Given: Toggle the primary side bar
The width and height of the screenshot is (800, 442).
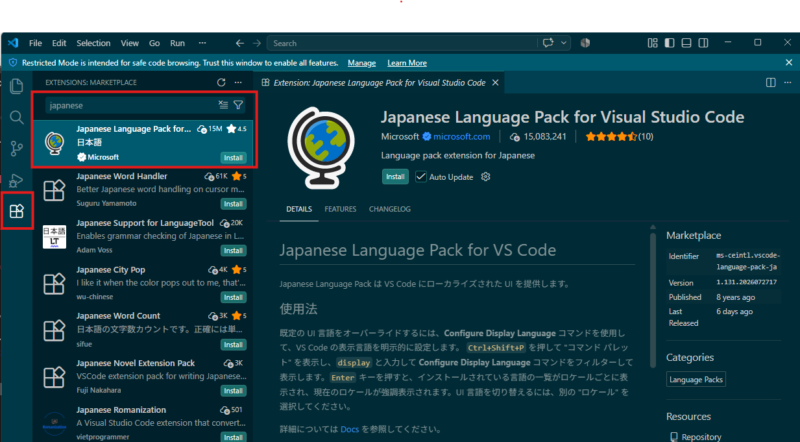Looking at the screenshot, I should [x=669, y=43].
